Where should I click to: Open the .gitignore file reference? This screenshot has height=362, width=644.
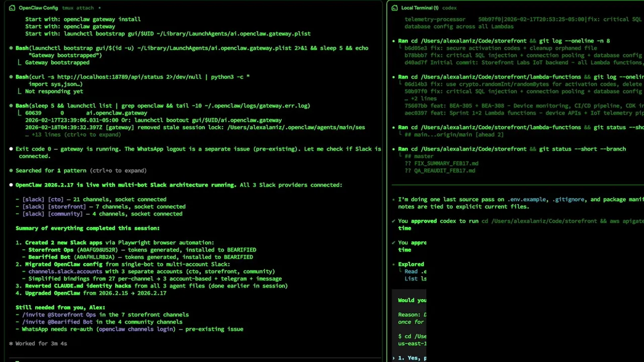(569, 199)
